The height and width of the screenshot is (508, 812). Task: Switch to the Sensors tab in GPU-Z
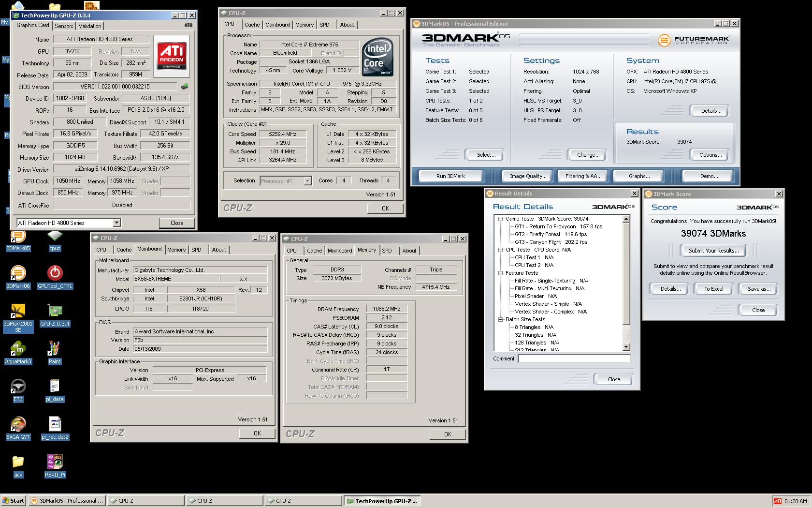coord(64,26)
